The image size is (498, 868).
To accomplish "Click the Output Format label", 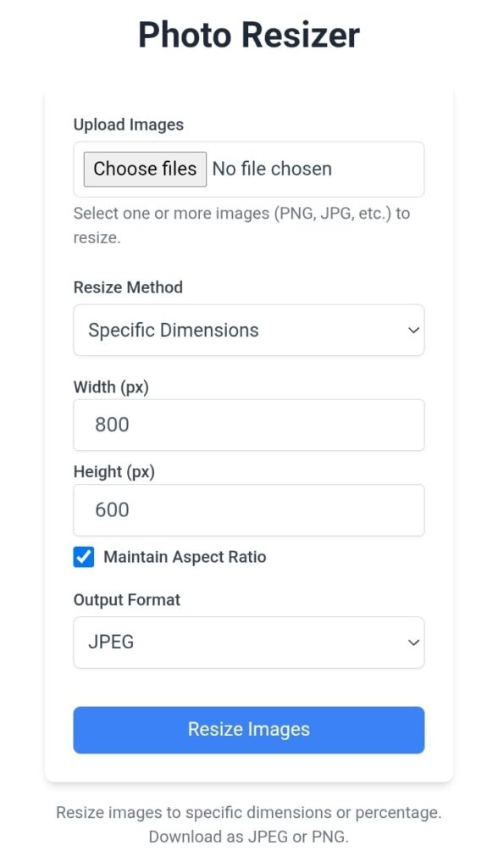I will 127,600.
